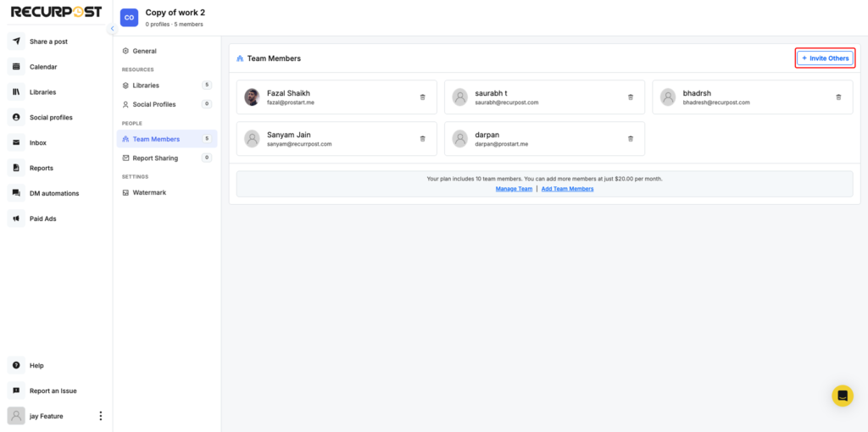Delete Sanyam Jain with trash icon
The image size is (868, 432).
422,139
